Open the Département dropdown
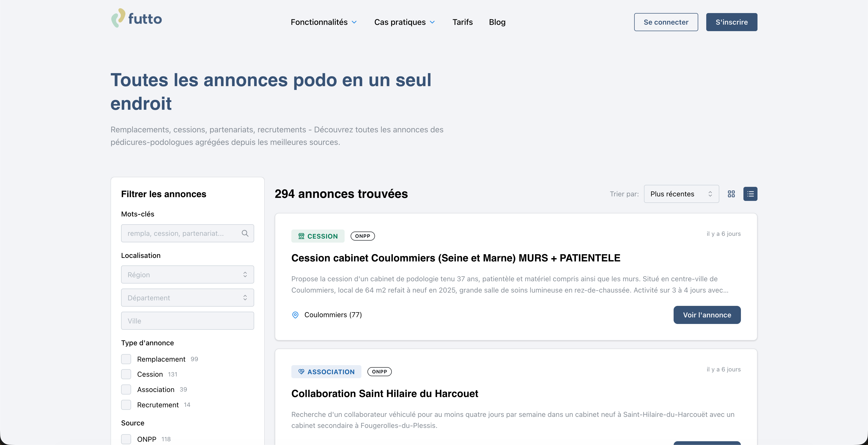 pyautogui.click(x=187, y=297)
